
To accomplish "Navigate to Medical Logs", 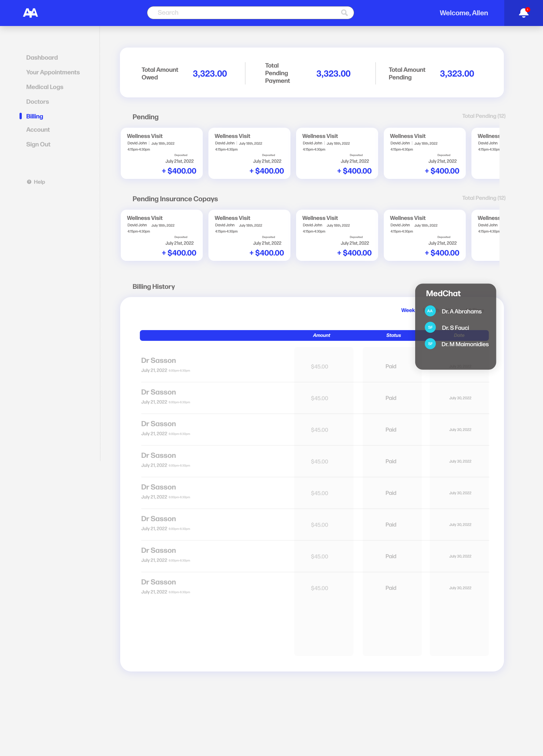I will 45,87.
